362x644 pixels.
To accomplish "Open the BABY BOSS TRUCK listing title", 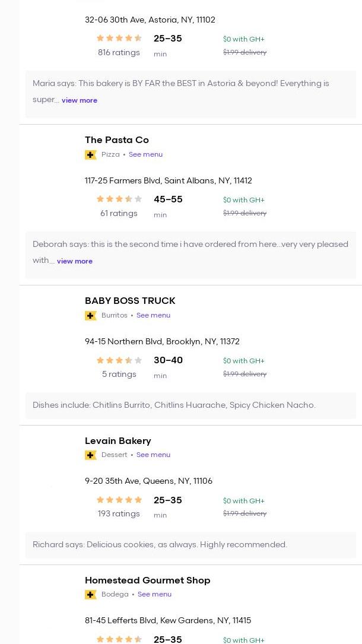I will [x=130, y=301].
